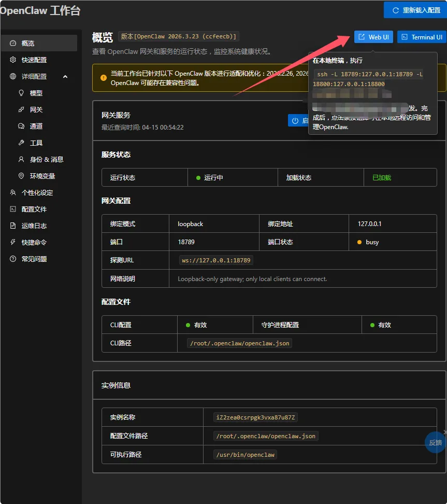
Task: Click the CLI配置 有效 status value
Action: (x=196, y=325)
